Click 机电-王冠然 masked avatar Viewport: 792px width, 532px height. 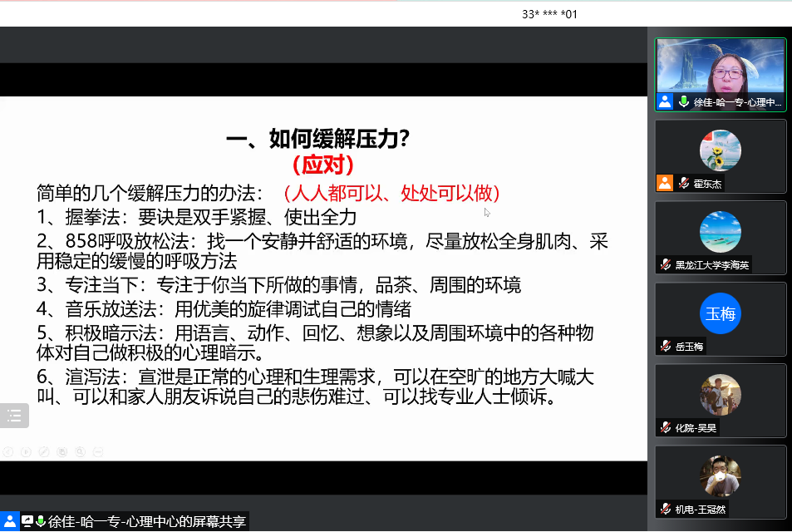pos(721,476)
